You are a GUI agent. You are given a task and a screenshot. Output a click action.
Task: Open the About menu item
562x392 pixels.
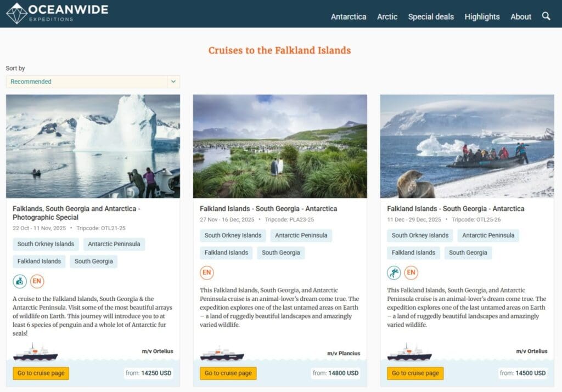click(x=520, y=16)
